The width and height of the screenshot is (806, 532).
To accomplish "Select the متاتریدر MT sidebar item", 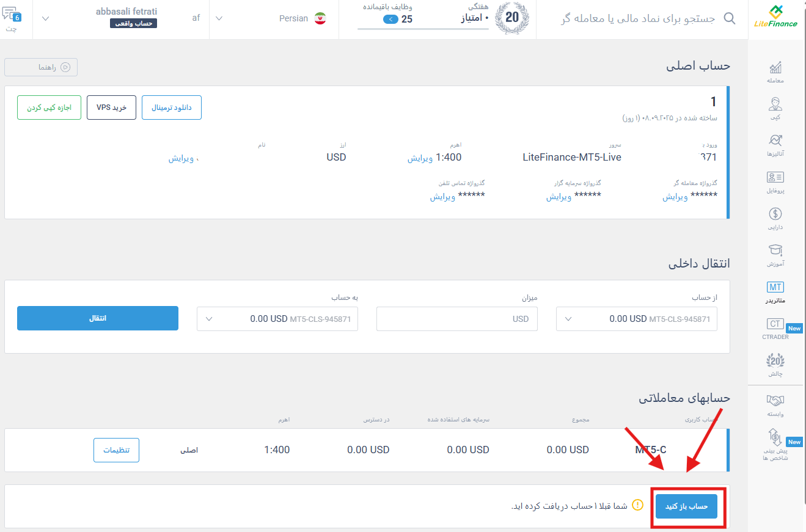I will (x=775, y=287).
